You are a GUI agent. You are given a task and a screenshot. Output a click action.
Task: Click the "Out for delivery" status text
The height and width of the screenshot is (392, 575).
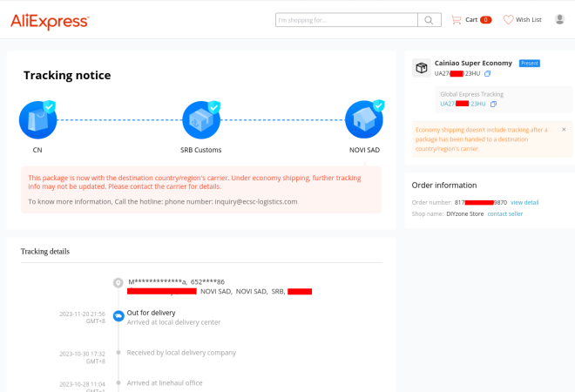click(x=151, y=313)
